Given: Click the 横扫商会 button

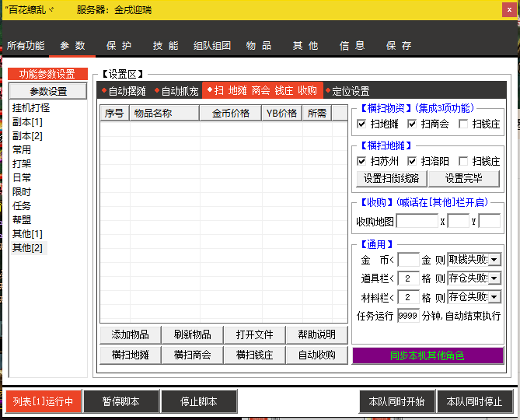Looking at the screenshot, I should tap(192, 355).
